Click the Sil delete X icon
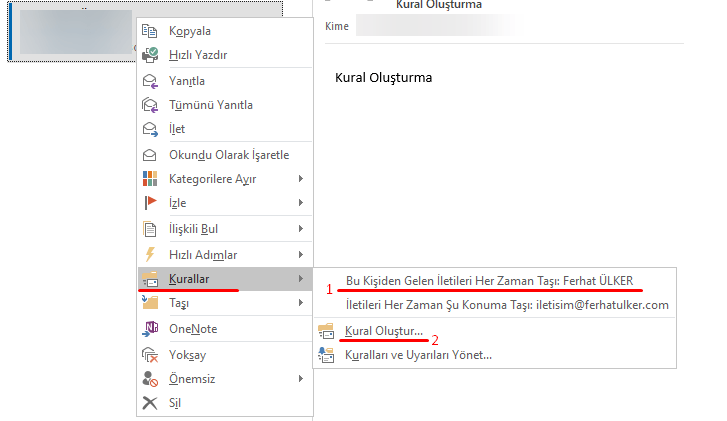Image resolution: width=727 pixels, height=421 pixels. pos(151,403)
